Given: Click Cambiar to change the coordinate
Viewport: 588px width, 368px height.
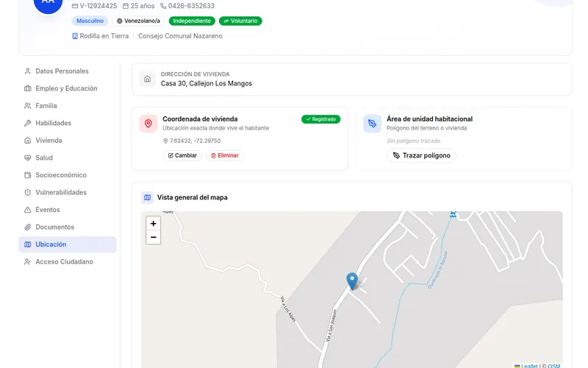Looking at the screenshot, I should 182,155.
